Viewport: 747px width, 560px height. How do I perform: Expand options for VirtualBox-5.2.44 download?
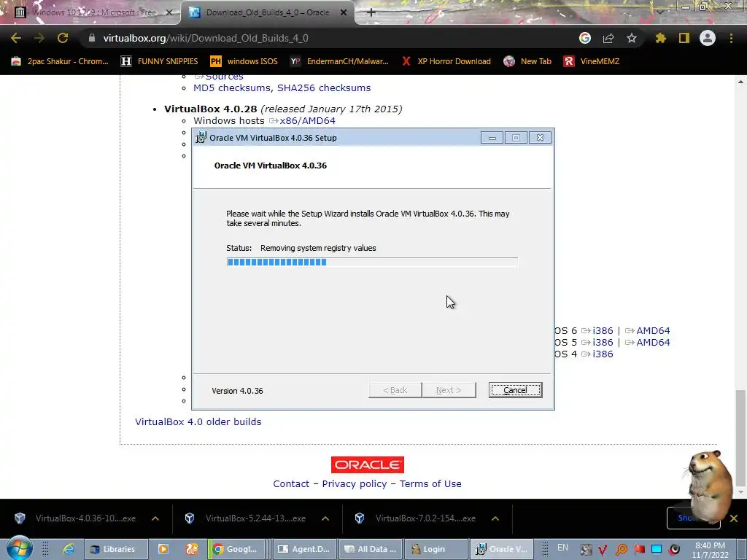(x=325, y=518)
